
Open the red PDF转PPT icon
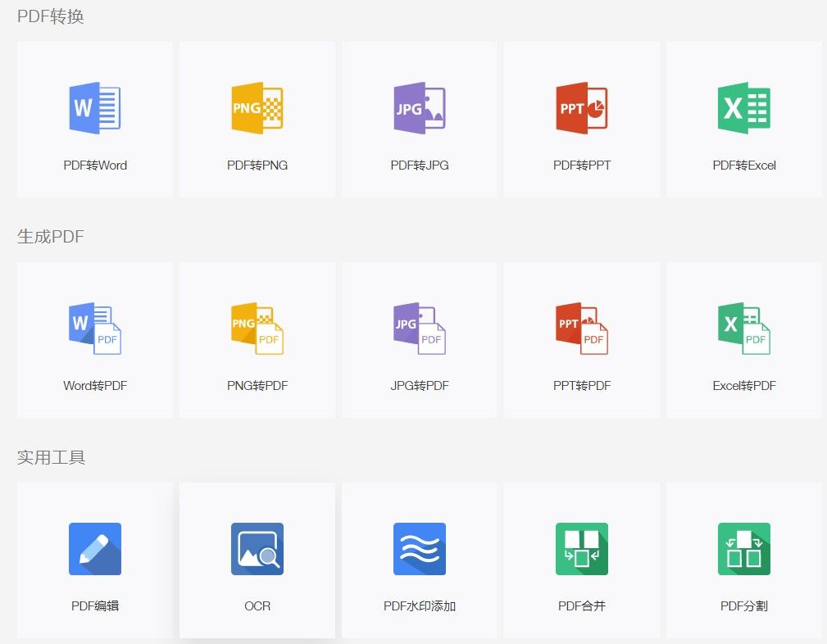(x=582, y=108)
